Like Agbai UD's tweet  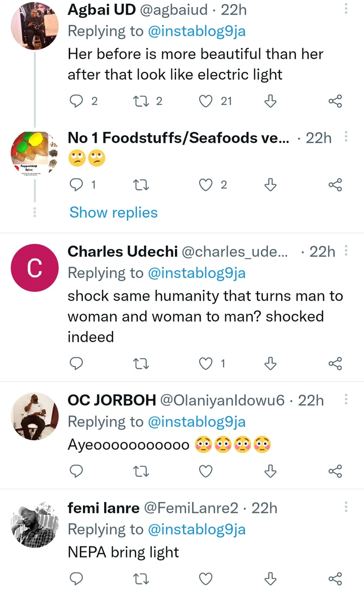[205, 101]
